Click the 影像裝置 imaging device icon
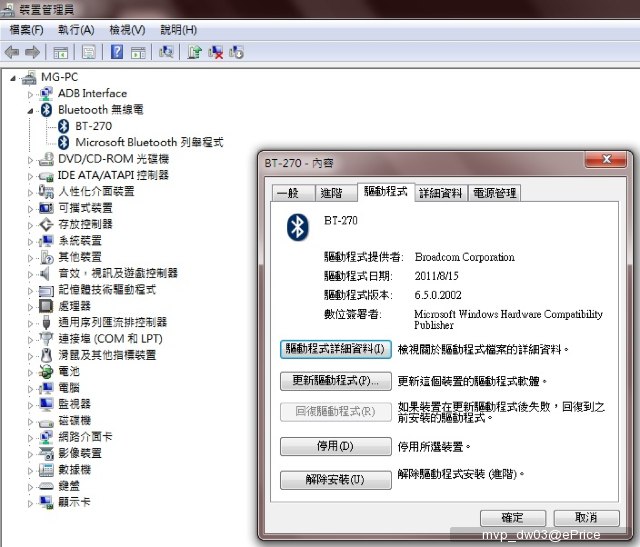 tap(46, 453)
